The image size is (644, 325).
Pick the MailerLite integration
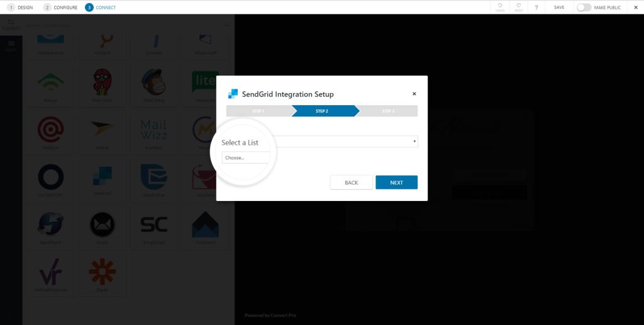[x=205, y=82]
